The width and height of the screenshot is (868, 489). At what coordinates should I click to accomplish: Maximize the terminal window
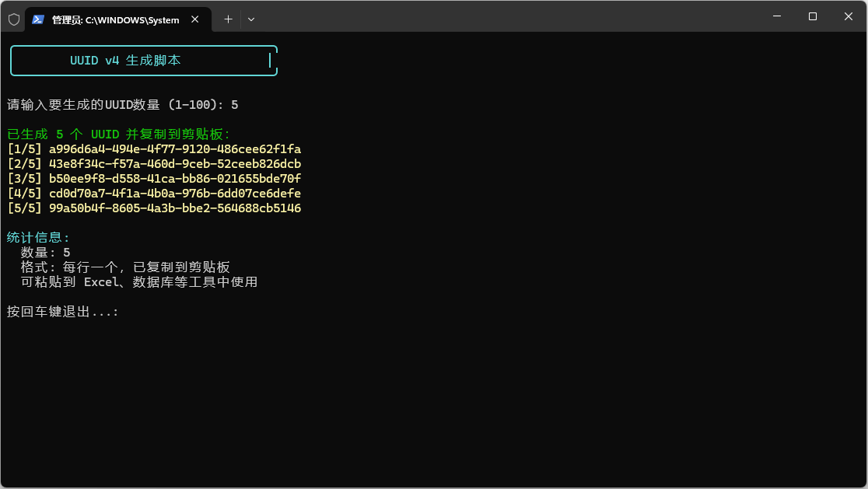813,16
